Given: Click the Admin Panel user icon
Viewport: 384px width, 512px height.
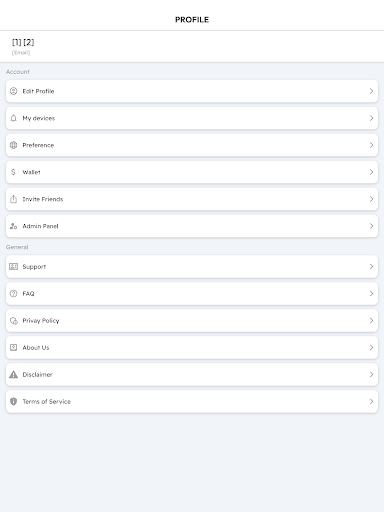Looking at the screenshot, I should pyautogui.click(x=13, y=226).
